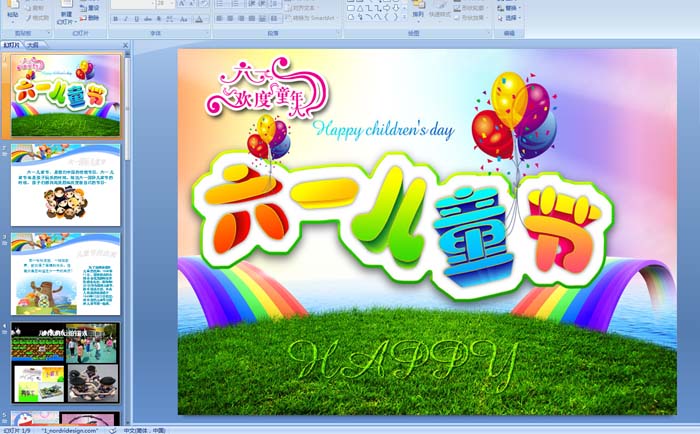The width and height of the screenshot is (700, 434).
Task: Select the elbow connector shape
Action: coord(369,8)
